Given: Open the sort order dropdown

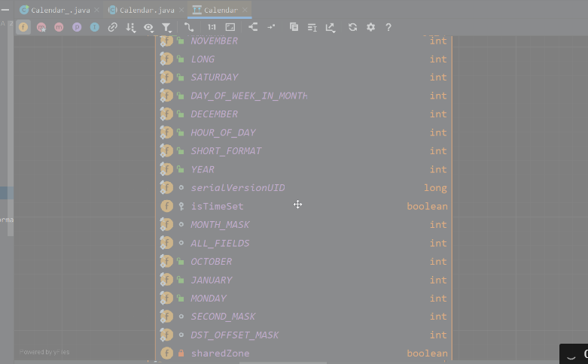Looking at the screenshot, I should pyautogui.click(x=130, y=27).
